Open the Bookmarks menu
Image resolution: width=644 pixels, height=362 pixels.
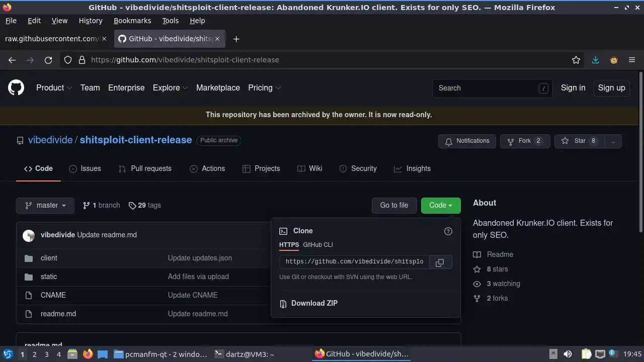pyautogui.click(x=132, y=21)
